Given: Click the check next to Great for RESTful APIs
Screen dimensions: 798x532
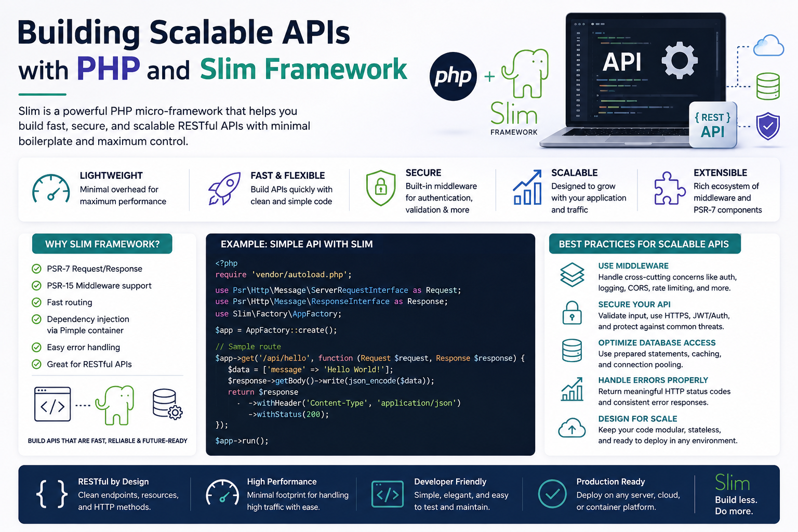Looking at the screenshot, I should 36,364.
